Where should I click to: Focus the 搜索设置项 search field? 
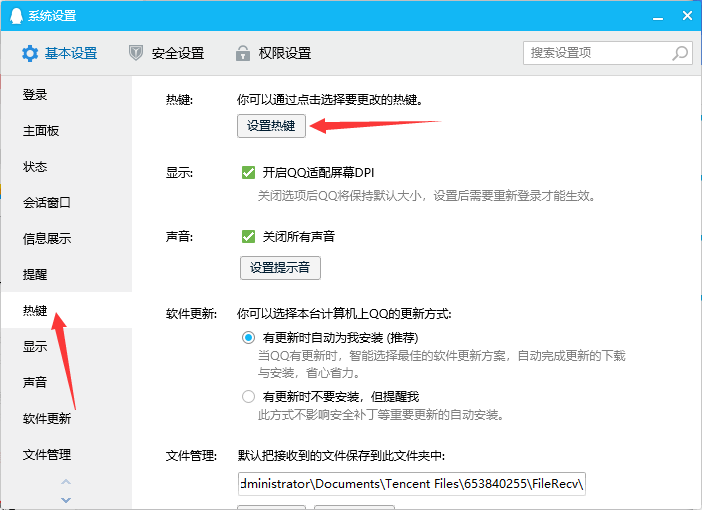pos(608,53)
